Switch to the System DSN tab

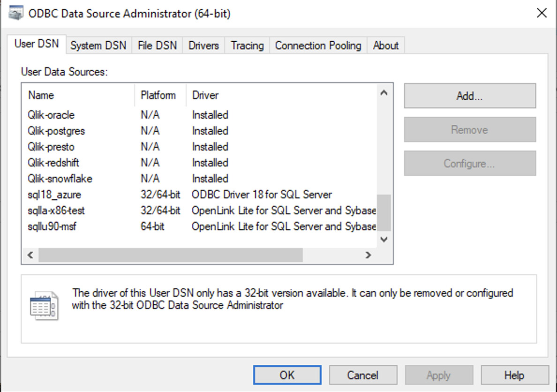coord(98,45)
